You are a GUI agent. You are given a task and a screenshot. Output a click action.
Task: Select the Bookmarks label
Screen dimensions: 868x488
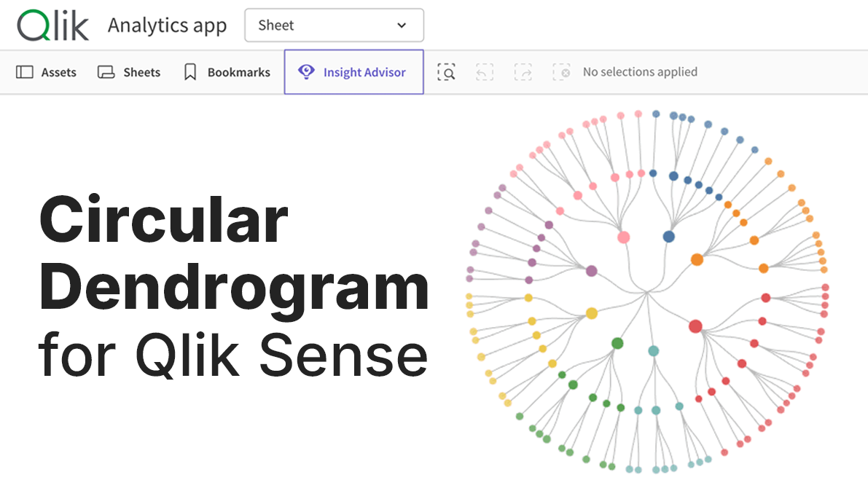tap(238, 72)
